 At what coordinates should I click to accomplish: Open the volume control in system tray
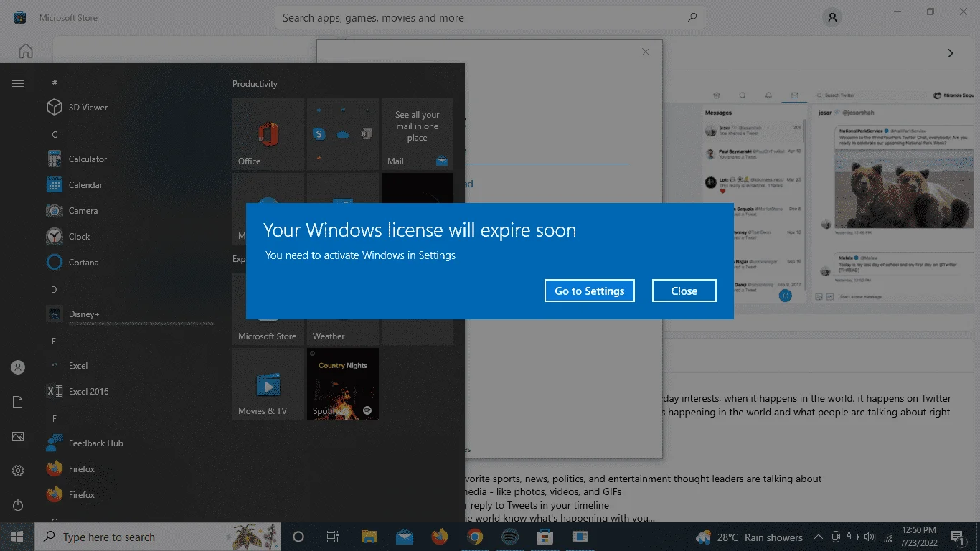click(869, 537)
